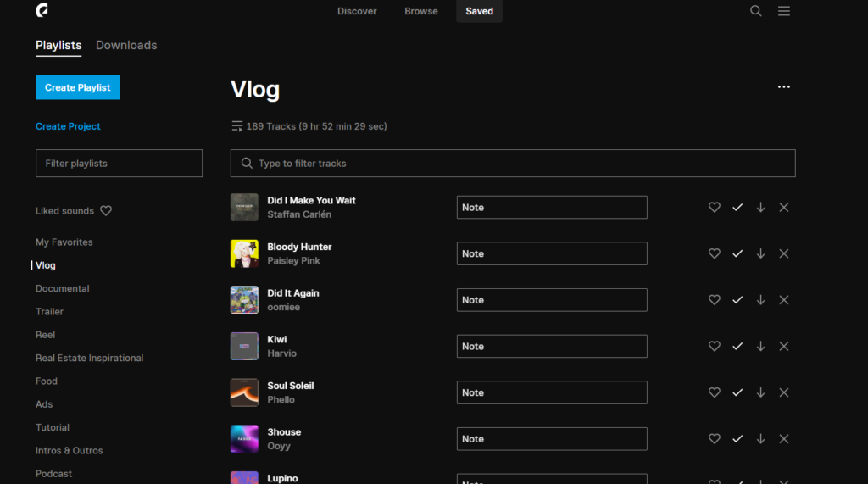
Task: Like the track Soul Soleil
Action: point(714,392)
